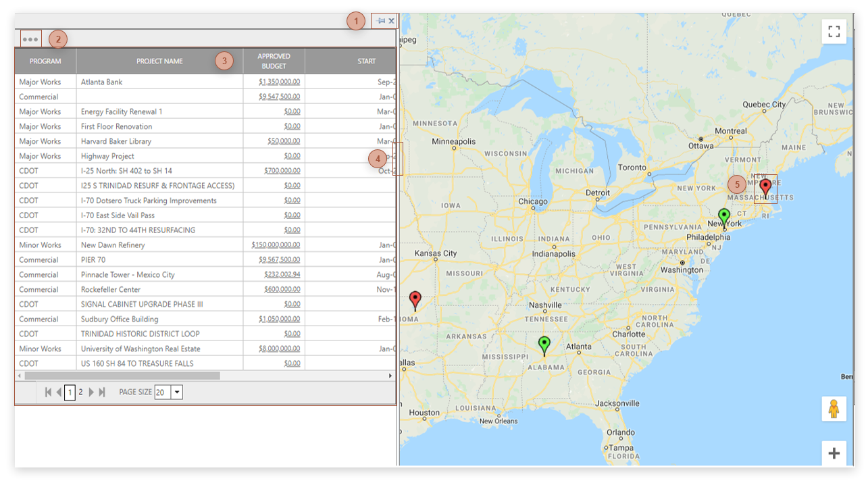The width and height of the screenshot is (868, 483).
Task: Jump to the last page of projects
Action: [x=102, y=392]
